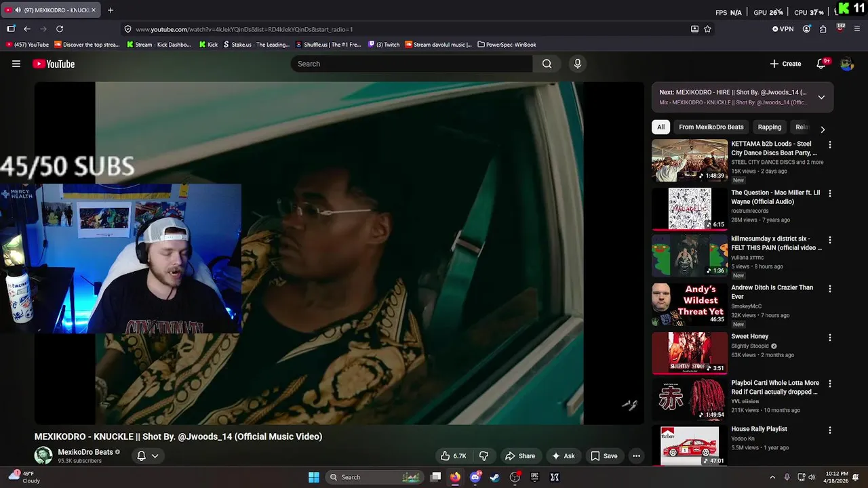868x488 pixels.
Task: Open Discord from the taskbar
Action: click(475, 477)
